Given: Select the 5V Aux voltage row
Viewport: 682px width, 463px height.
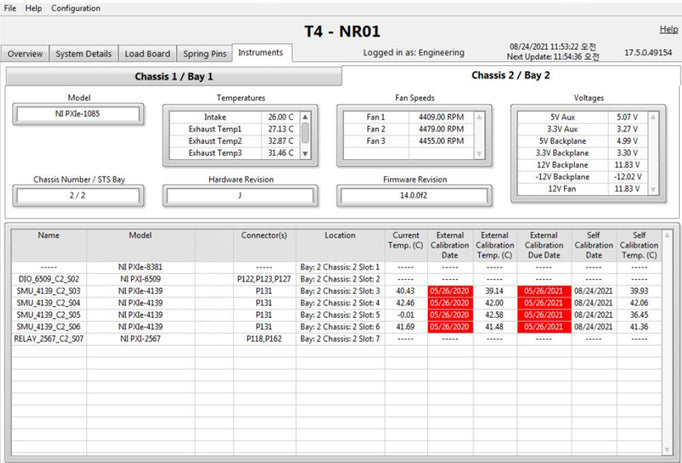Looking at the screenshot, I should [582, 117].
